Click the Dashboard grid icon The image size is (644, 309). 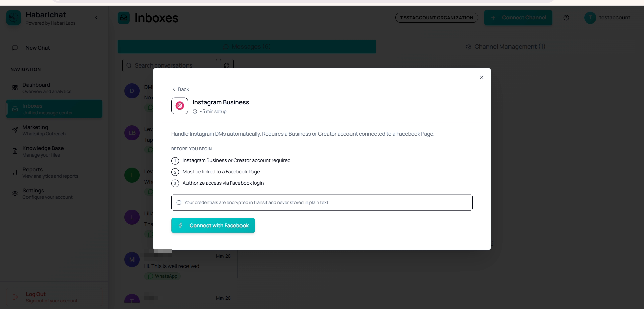click(15, 88)
